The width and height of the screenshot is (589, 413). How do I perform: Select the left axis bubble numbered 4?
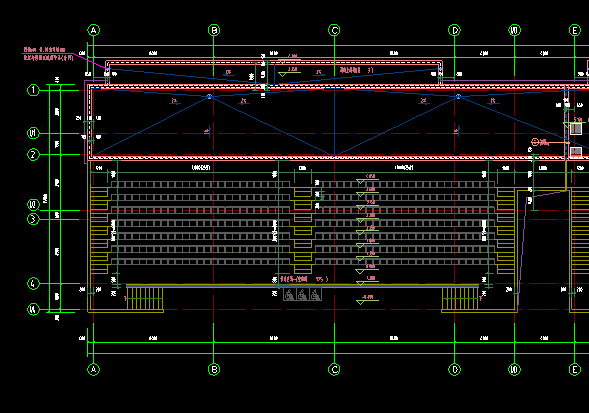(x=33, y=283)
